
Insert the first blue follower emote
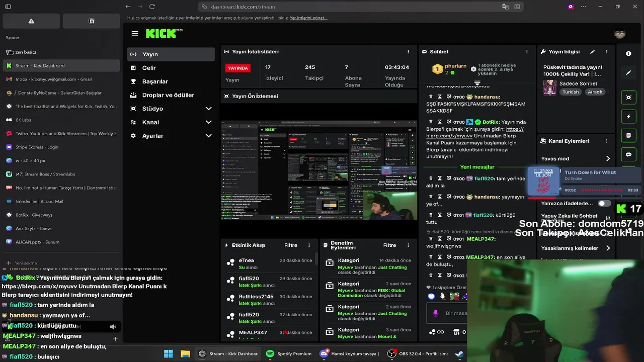pyautogui.click(x=431, y=296)
